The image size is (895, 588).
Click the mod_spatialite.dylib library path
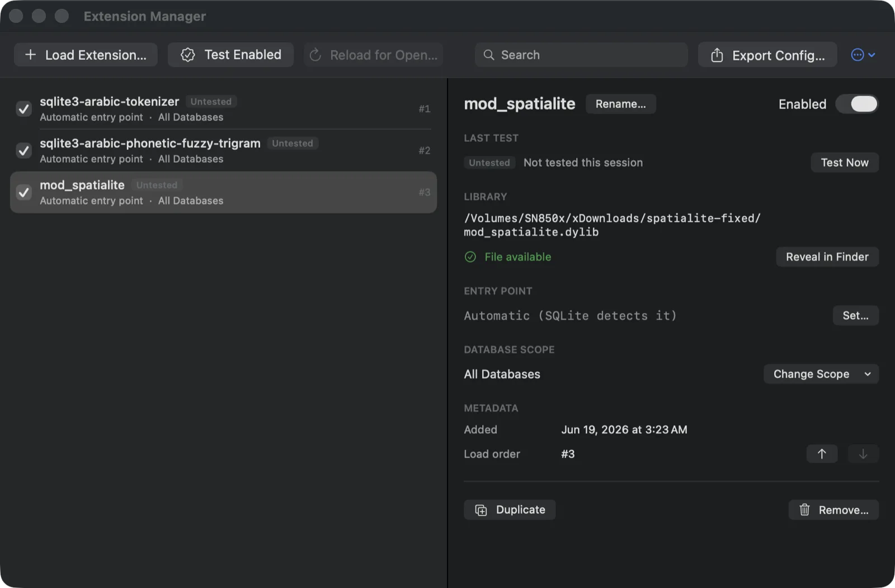[x=612, y=225]
